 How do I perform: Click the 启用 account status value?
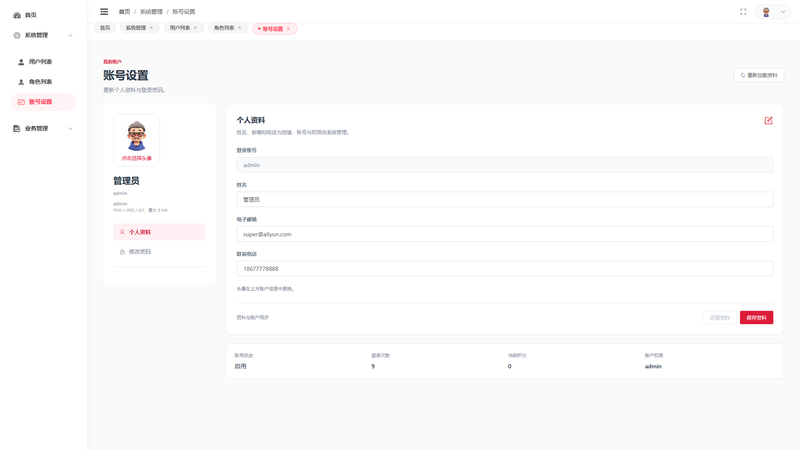tap(240, 366)
